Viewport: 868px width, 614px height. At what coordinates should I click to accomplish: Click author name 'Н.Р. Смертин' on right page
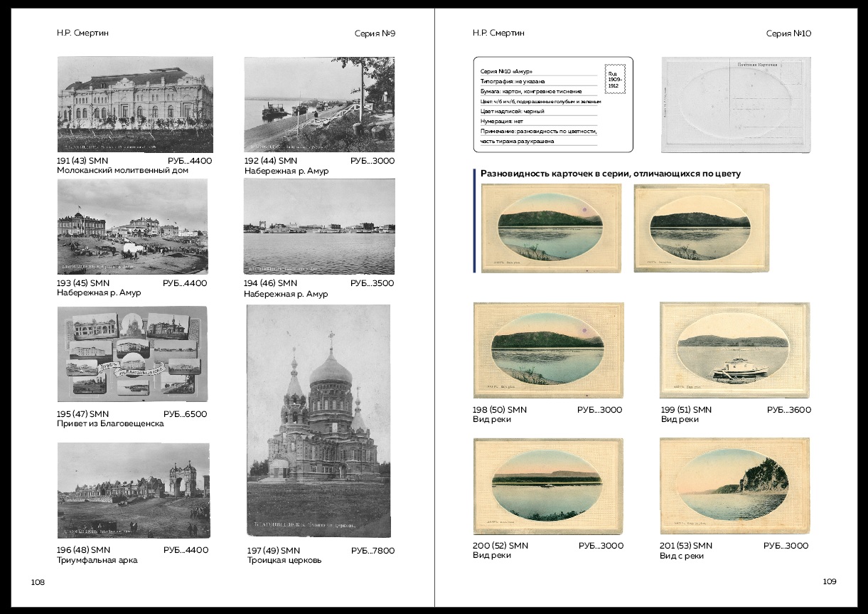498,33
